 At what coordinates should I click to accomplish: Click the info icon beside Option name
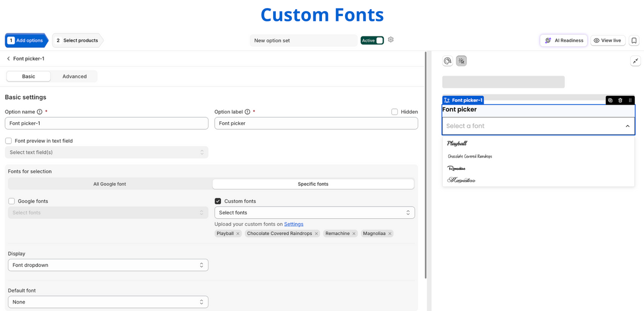pyautogui.click(x=40, y=112)
